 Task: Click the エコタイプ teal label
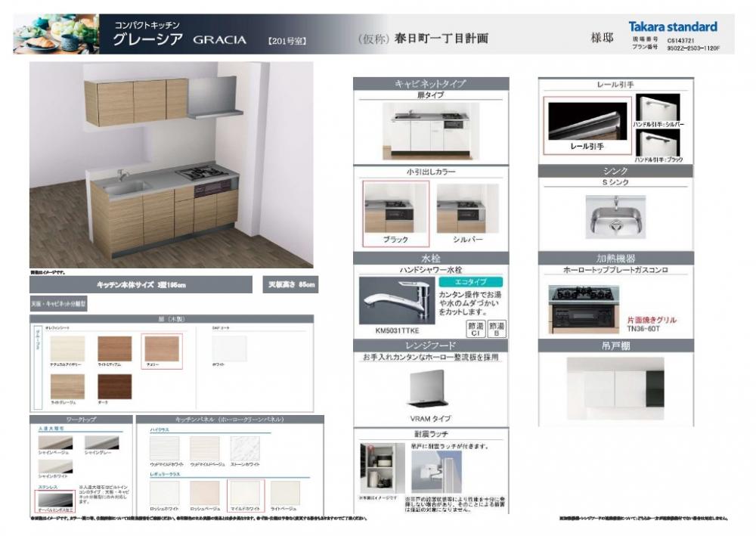tap(461, 281)
